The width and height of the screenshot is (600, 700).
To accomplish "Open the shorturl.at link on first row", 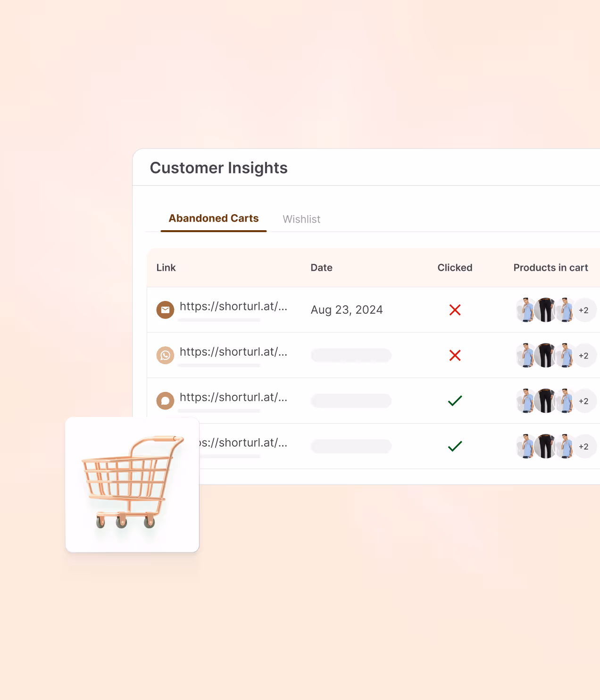I will (233, 307).
